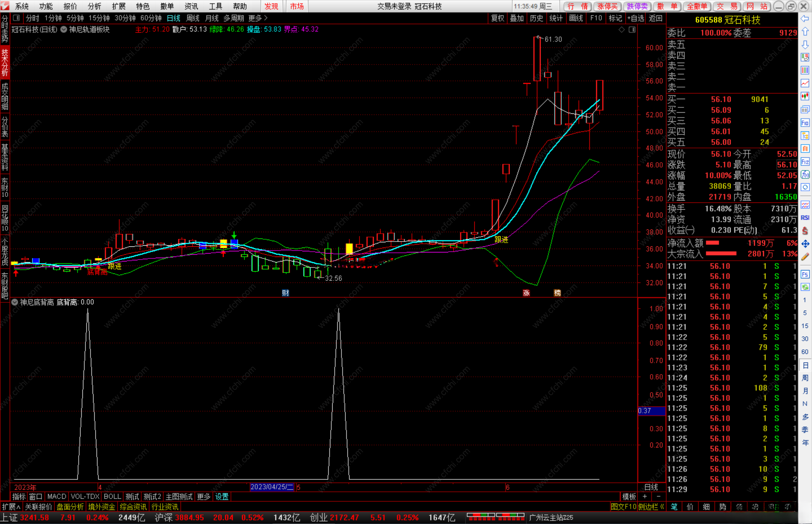The width and height of the screenshot is (812, 524).
Task: Click the blue four-way move arrows icon
Action: (805, 244)
